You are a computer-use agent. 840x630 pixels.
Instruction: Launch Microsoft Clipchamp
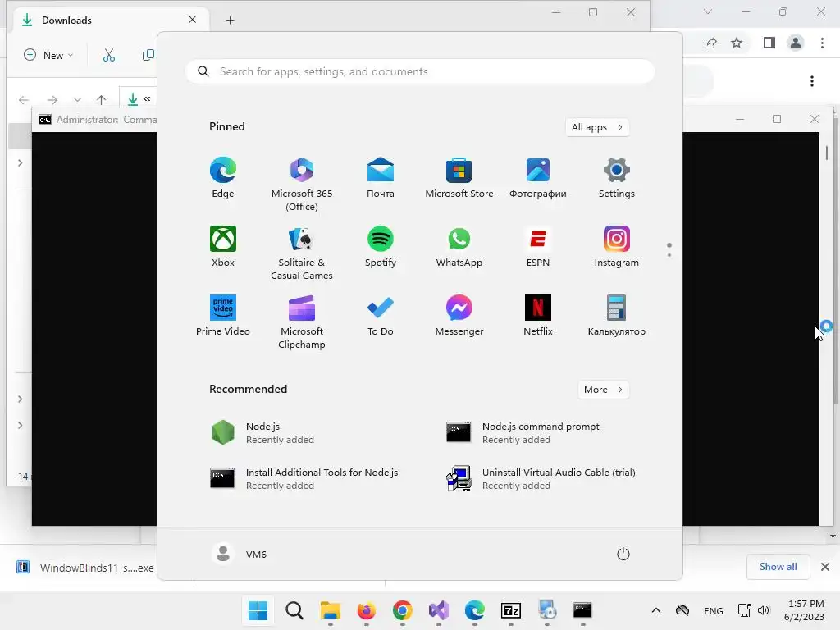[x=302, y=322]
